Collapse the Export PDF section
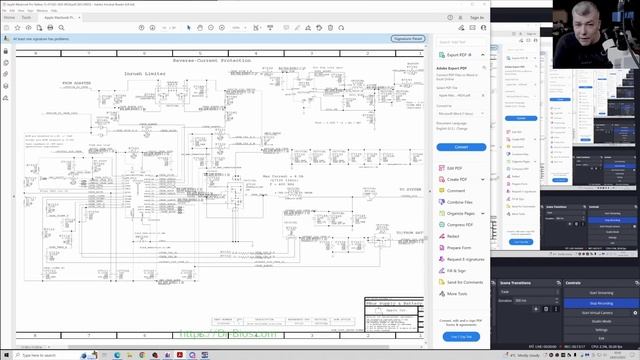This screenshot has width=640, height=360. pos(483,55)
